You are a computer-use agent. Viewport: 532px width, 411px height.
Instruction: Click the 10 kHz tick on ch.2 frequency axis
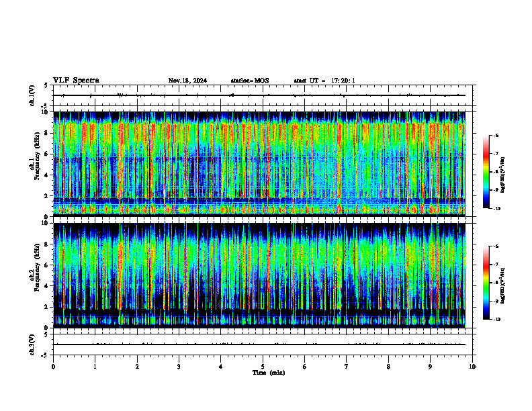[46, 223]
